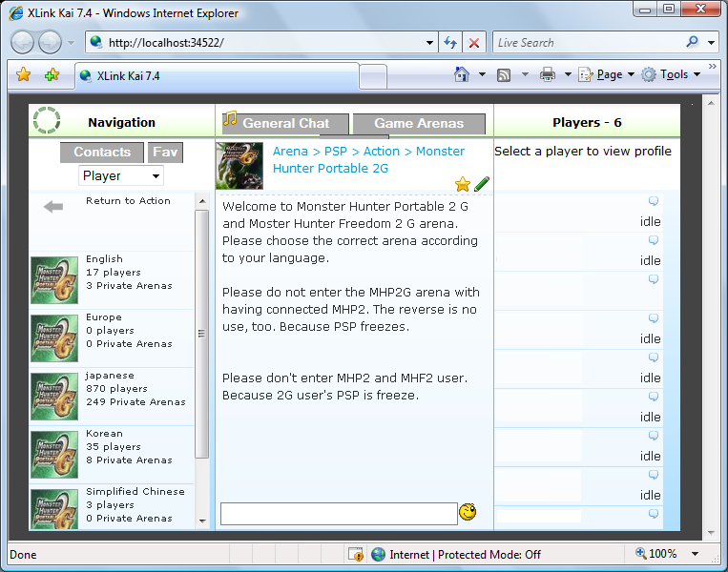Screen dimensions: 728x572
Task: Click the '870 players' text
Action: (x=116, y=388)
